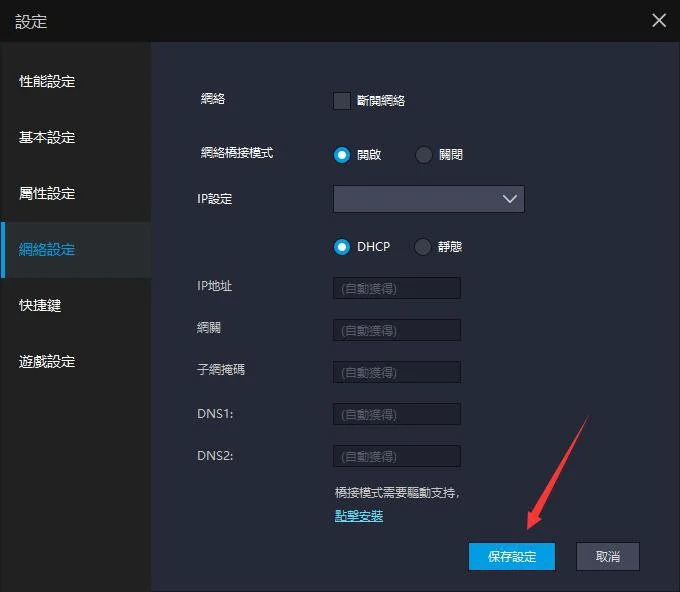Click the 保存設定 button
The width and height of the screenshot is (680, 592).
(x=512, y=556)
